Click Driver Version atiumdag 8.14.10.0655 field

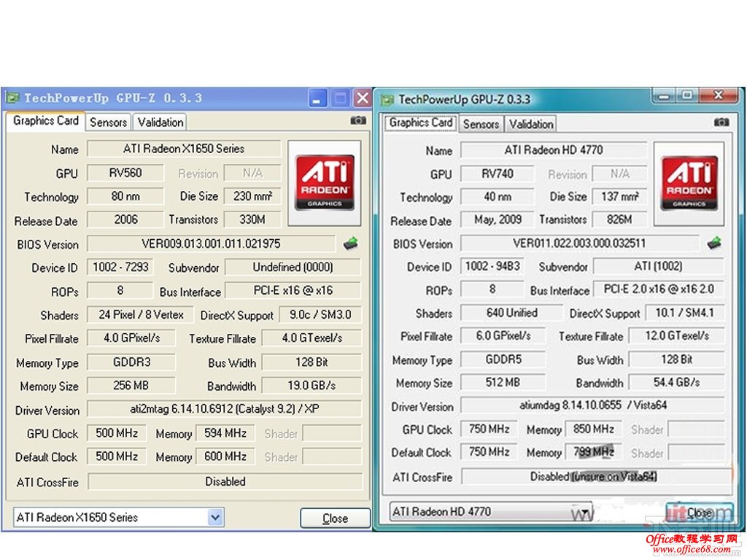(x=592, y=405)
